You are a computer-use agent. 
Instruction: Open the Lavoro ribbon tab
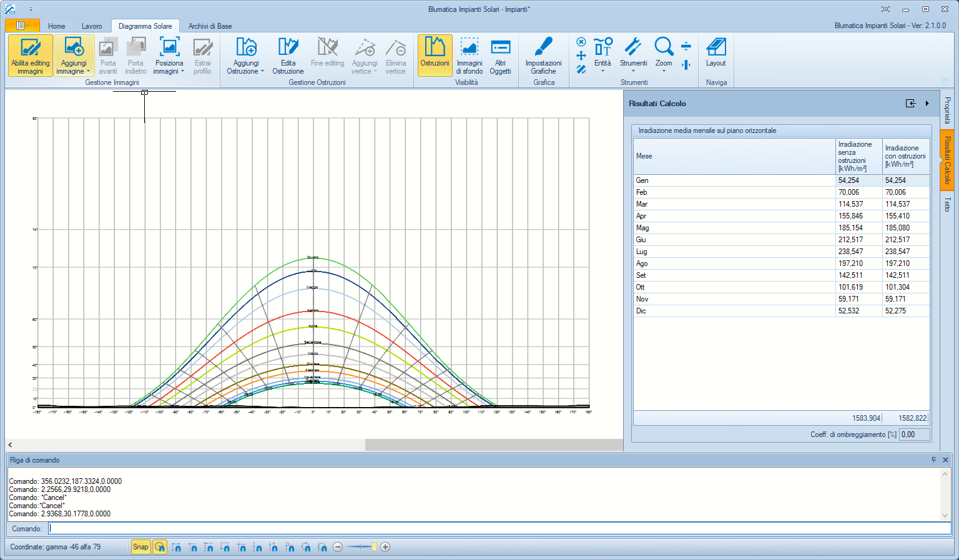92,26
